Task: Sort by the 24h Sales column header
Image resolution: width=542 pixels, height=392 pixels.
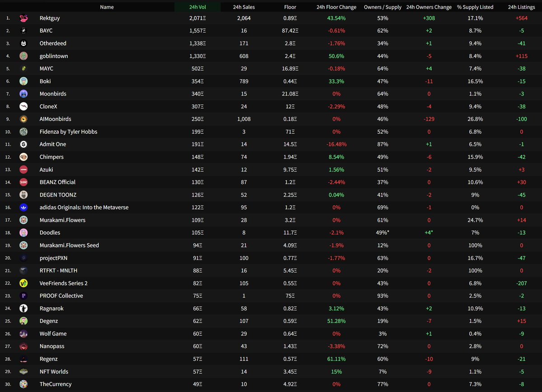Action: (x=244, y=7)
